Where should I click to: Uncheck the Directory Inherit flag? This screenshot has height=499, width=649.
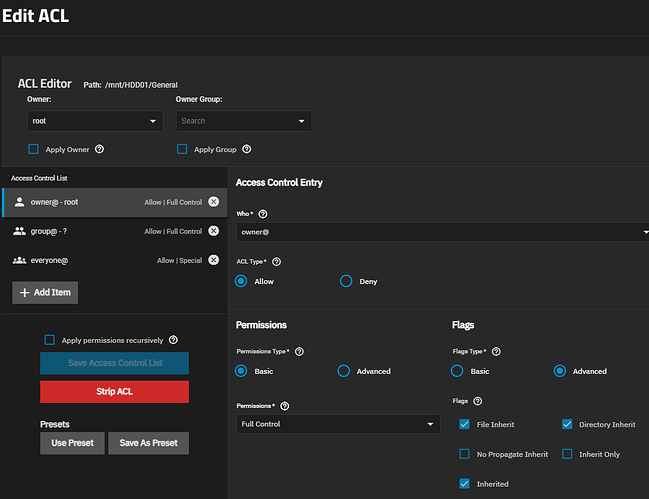point(567,424)
